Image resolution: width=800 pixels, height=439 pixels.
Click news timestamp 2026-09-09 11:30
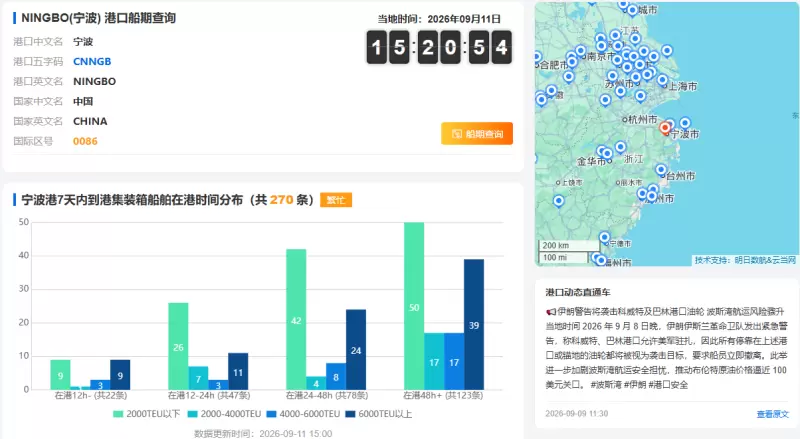point(577,413)
